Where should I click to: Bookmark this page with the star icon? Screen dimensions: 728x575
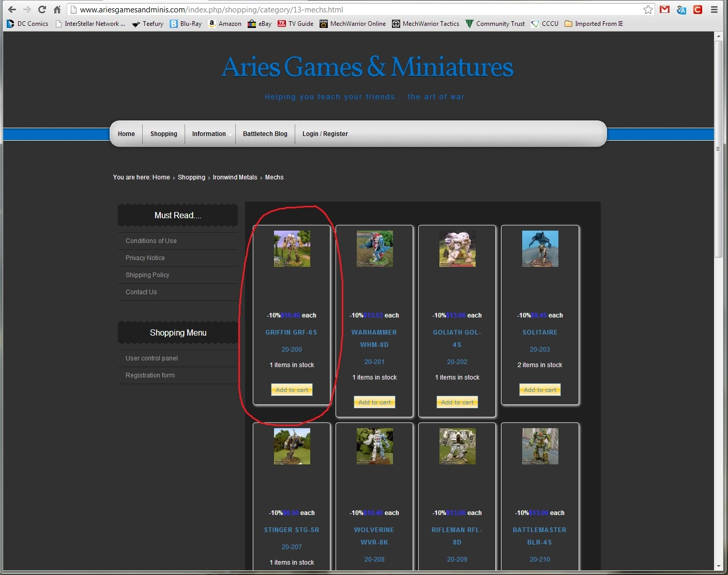pyautogui.click(x=648, y=9)
